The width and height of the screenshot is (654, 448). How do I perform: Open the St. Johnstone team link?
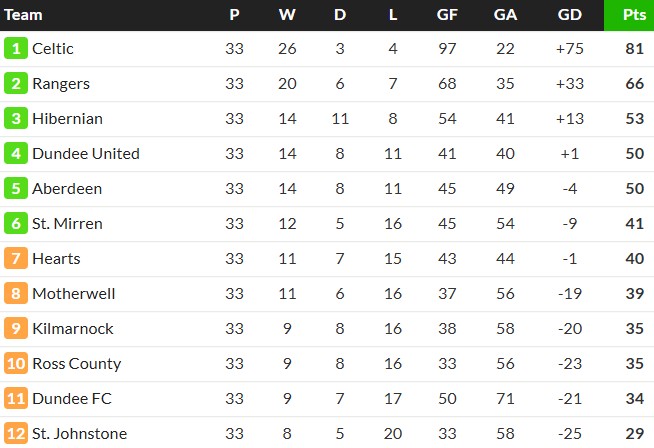(x=80, y=433)
